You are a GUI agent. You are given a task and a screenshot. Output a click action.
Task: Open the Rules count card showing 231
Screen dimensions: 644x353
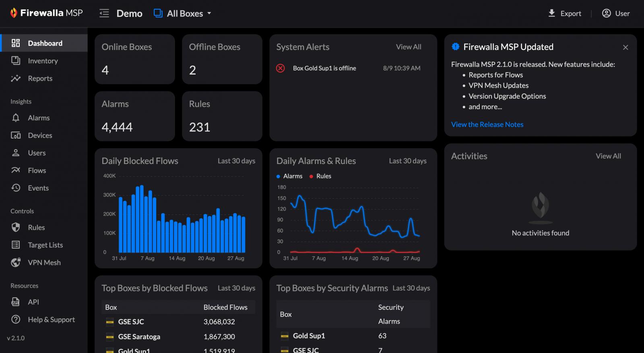click(222, 116)
